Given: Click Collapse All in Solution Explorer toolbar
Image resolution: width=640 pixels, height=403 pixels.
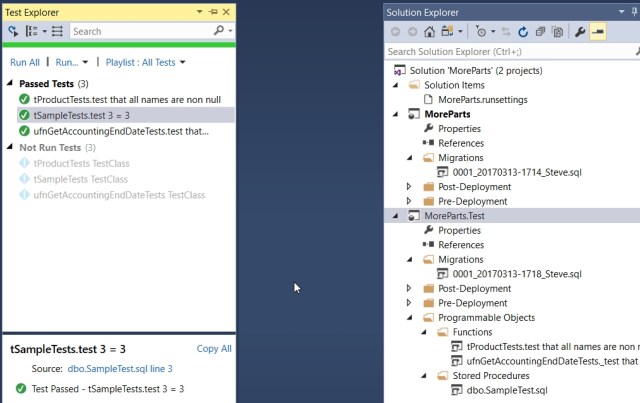Looking at the screenshot, I should click(x=540, y=32).
